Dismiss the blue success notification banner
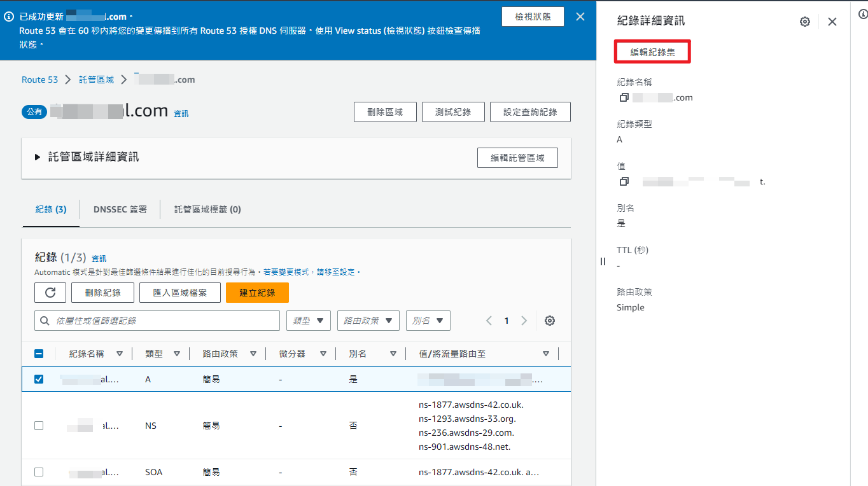Image resolution: width=868 pixels, height=486 pixels. pos(580,17)
